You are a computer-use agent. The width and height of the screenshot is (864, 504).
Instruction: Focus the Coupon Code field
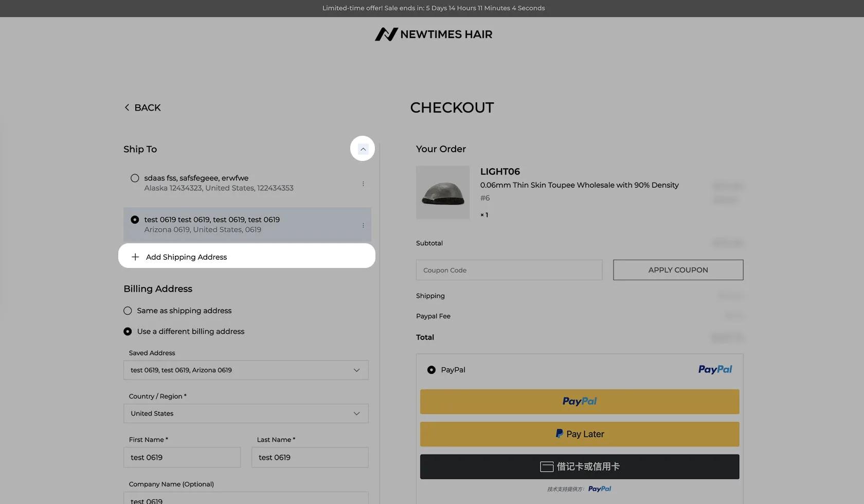point(509,270)
